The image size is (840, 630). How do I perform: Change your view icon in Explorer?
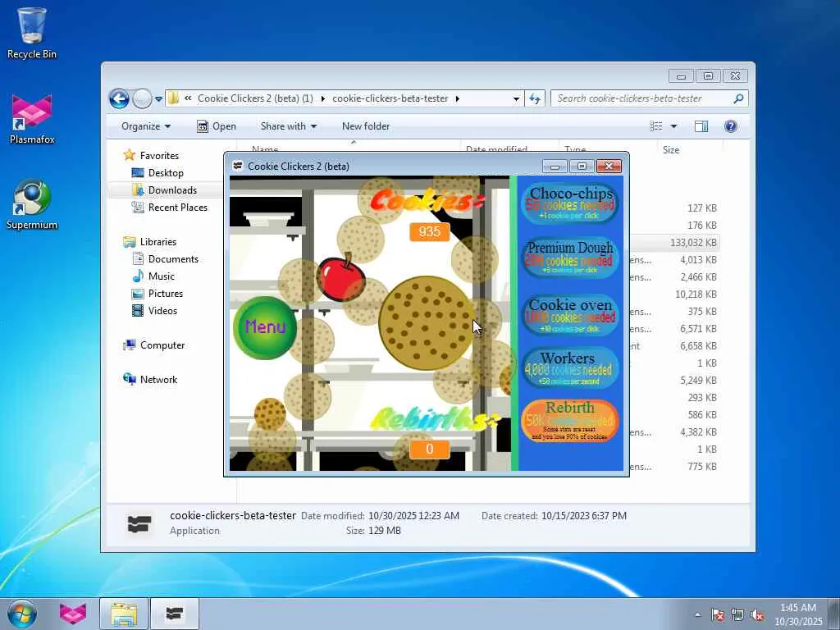click(x=656, y=126)
